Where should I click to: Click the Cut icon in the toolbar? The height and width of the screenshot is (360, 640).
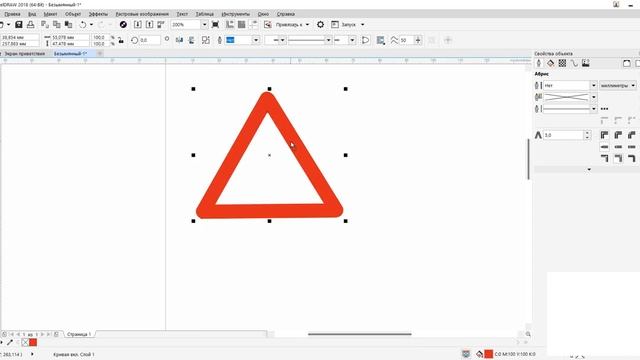tap(45, 25)
